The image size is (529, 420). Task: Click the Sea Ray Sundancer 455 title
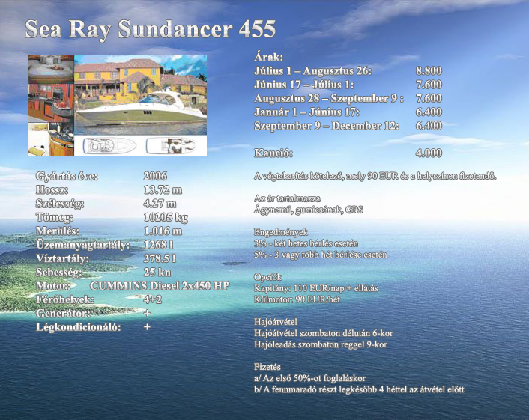[x=150, y=29]
